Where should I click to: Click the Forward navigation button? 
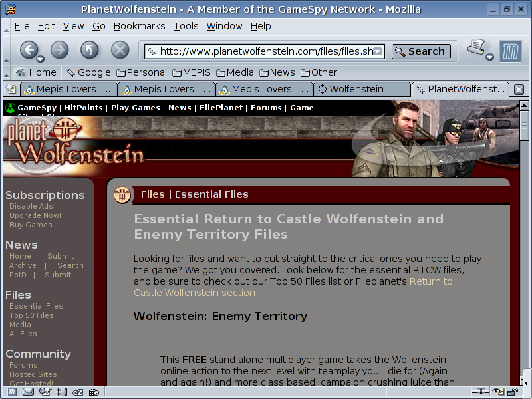point(60,50)
